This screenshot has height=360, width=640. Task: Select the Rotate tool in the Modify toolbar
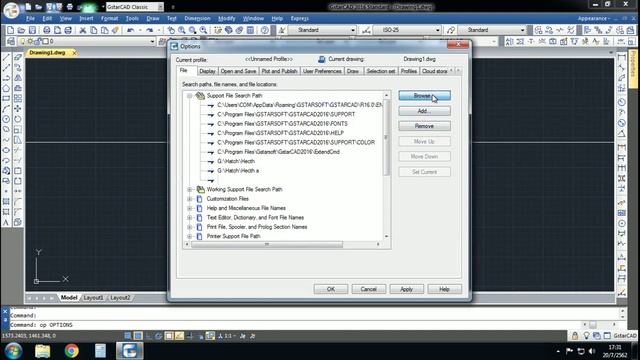(x=18, y=119)
